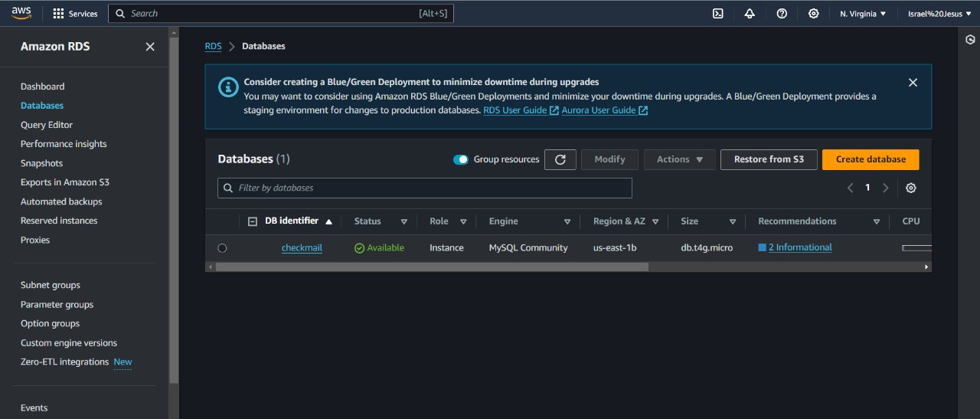Open the external link icon after RDS User Guide

pos(554,110)
